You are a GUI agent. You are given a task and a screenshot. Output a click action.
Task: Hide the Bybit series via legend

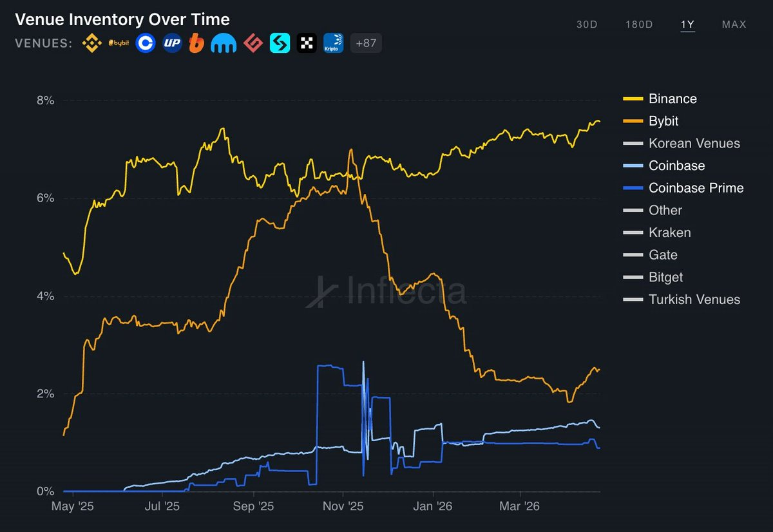pos(663,121)
